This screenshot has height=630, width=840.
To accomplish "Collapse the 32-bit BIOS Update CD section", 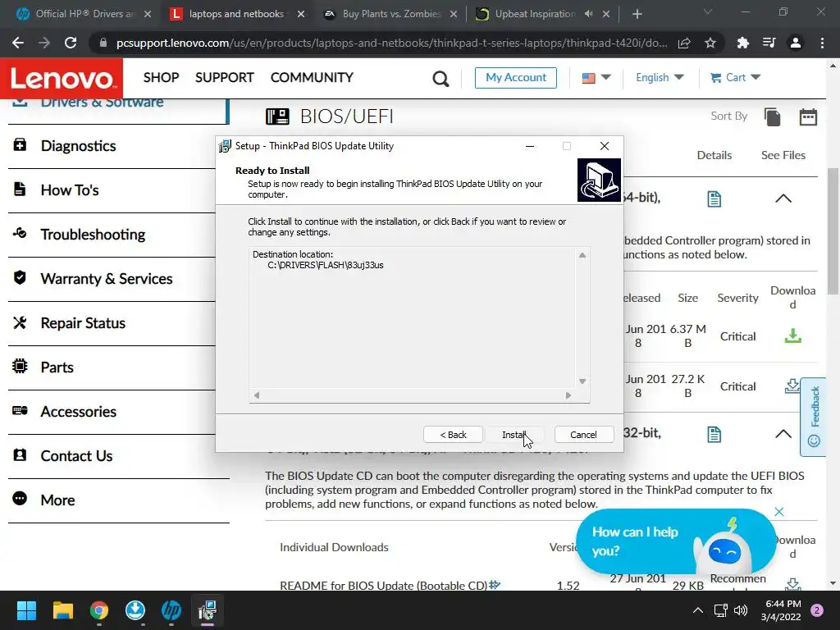I will 783,433.
